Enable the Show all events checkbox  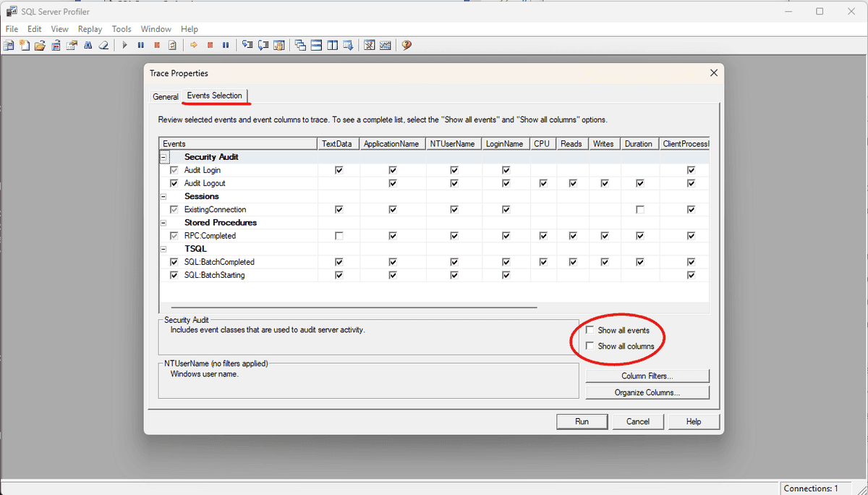pyautogui.click(x=590, y=329)
